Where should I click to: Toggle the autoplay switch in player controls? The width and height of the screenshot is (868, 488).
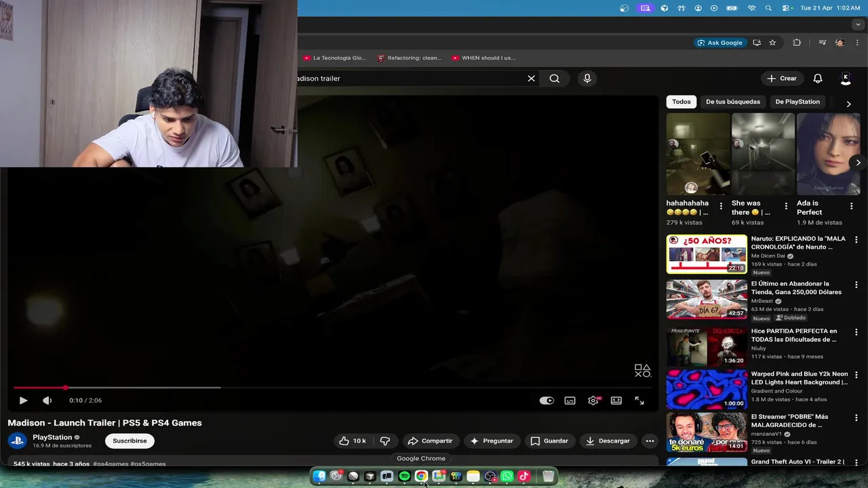click(547, 401)
